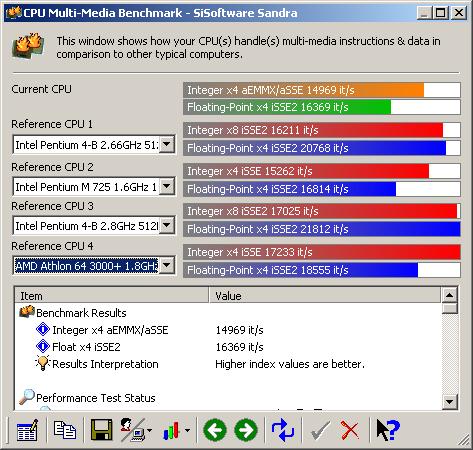
Task: Select the Integer x4 aEMMX/aSSE row label
Action: pos(110,330)
